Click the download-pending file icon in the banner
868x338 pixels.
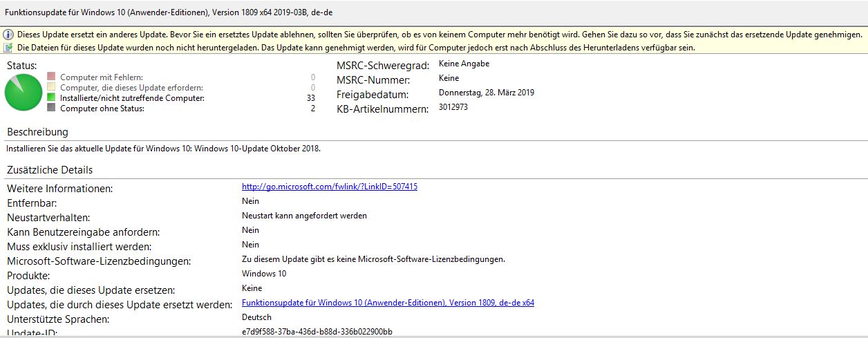pyautogui.click(x=8, y=48)
